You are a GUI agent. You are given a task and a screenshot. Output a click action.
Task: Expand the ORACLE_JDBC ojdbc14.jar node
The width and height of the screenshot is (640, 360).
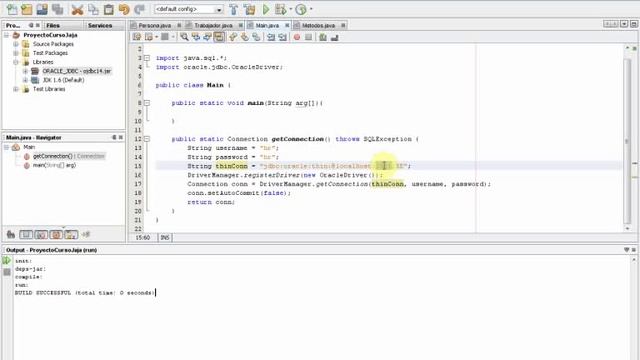(25, 71)
